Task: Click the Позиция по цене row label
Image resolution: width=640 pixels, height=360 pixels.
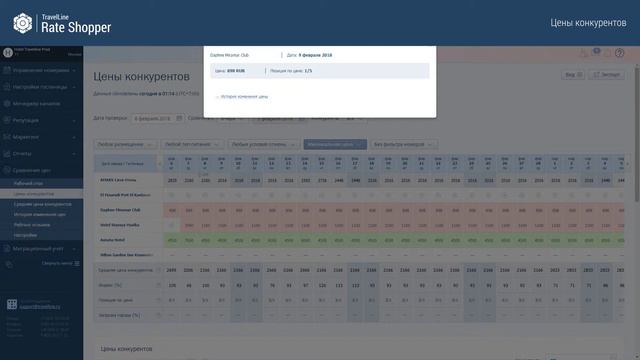Action: coord(116,300)
